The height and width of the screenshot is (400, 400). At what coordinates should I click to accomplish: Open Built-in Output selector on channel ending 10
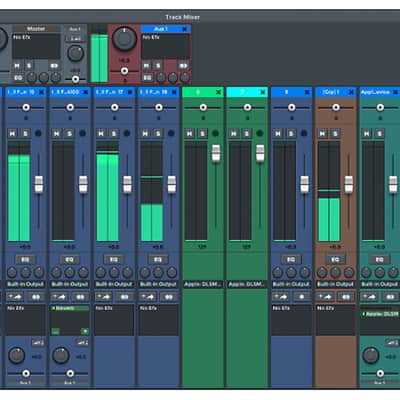tap(25, 284)
